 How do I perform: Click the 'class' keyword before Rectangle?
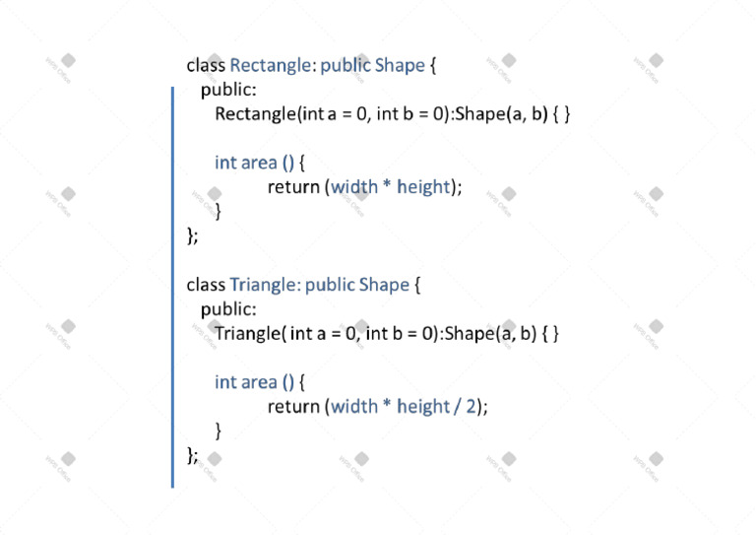[206, 66]
